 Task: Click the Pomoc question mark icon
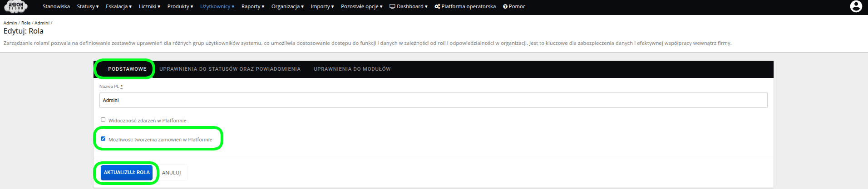coord(505,6)
